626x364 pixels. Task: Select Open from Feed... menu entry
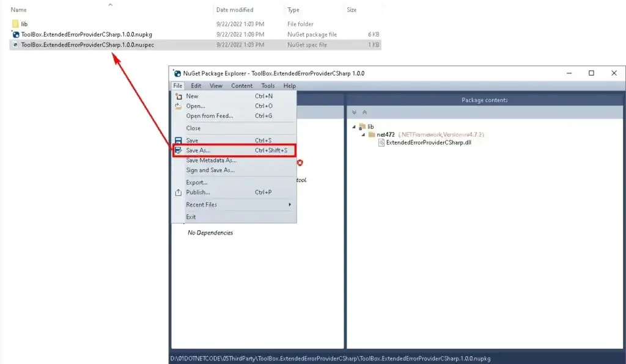(209, 116)
